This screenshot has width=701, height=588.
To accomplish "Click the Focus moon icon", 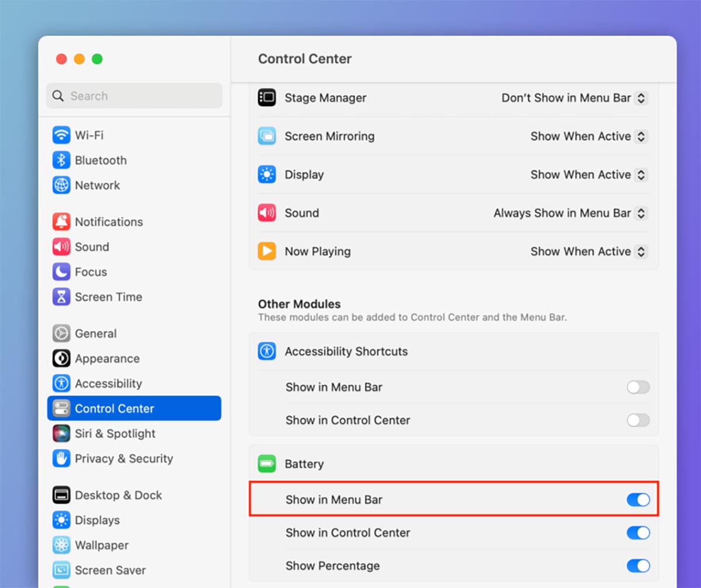I will point(61,272).
